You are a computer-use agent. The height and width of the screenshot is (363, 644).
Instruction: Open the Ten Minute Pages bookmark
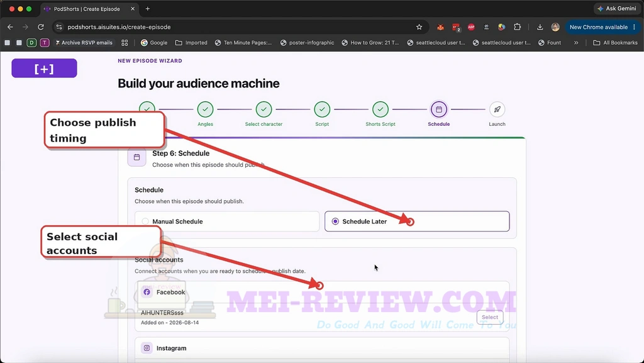point(243,43)
